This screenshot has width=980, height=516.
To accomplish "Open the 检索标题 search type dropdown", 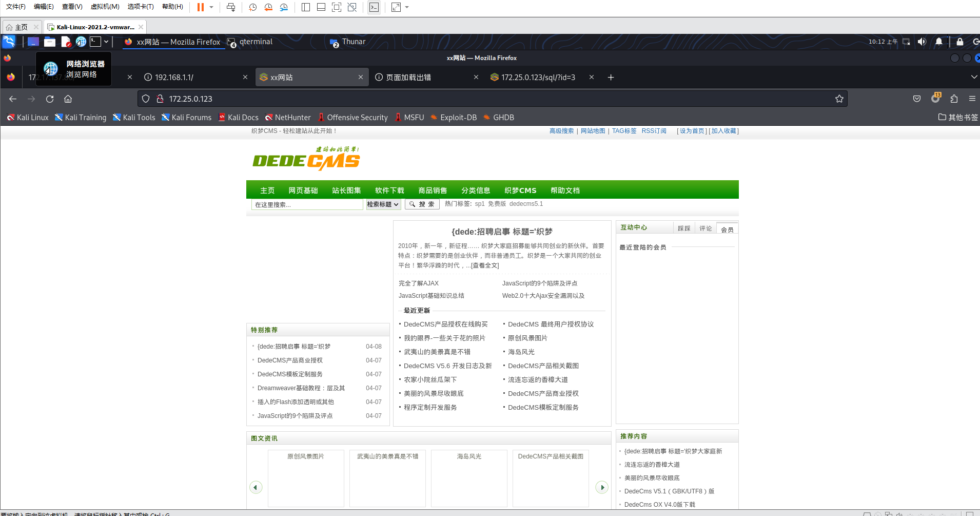I will coord(383,204).
